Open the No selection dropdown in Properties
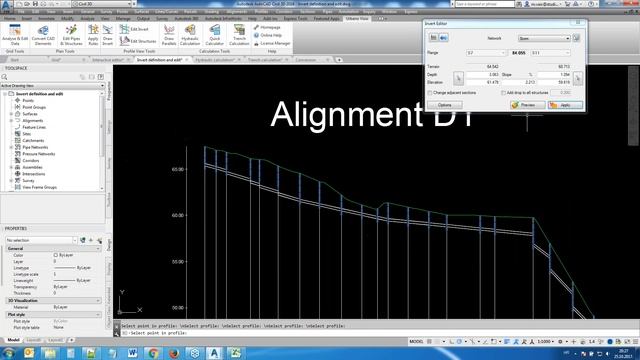The height and width of the screenshot is (360, 640). click(41, 240)
